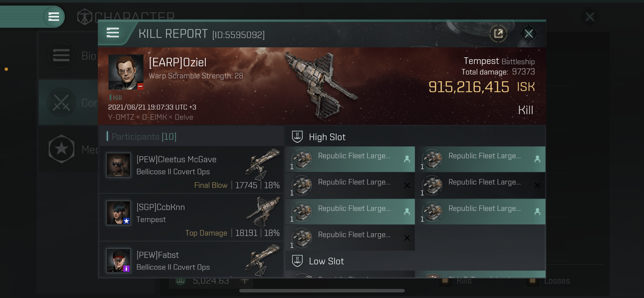
Task: Click the Low Slot shield icon
Action: click(297, 261)
